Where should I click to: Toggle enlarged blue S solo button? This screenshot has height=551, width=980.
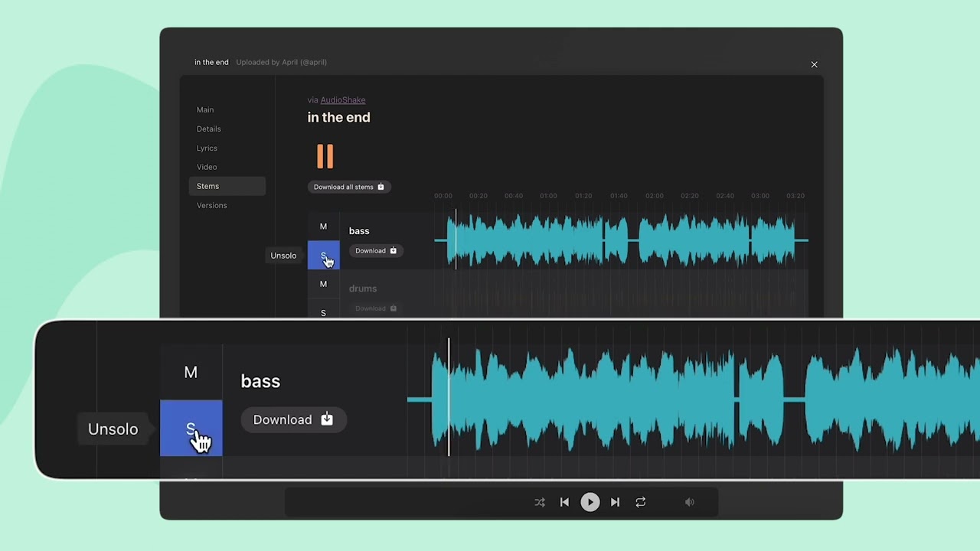coord(191,429)
